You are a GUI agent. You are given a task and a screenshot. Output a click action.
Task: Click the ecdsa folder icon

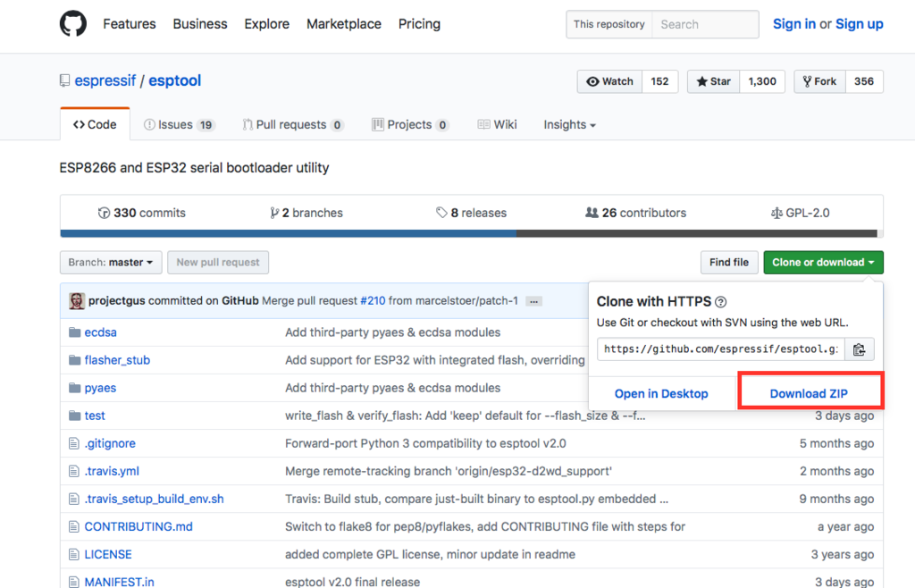pos(74,332)
